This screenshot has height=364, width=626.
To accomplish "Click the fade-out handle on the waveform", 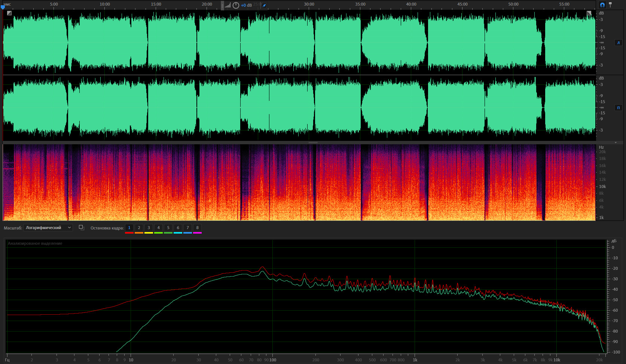I will coord(589,13).
